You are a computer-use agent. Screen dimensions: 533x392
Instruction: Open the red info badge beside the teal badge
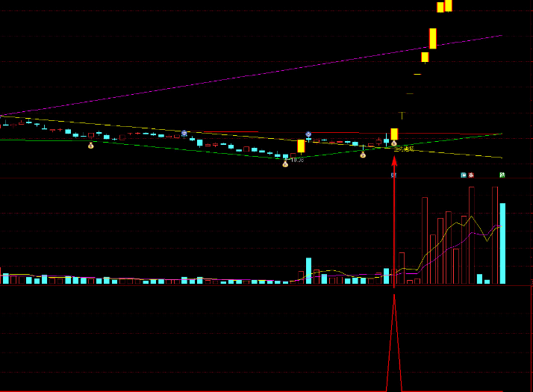click(471, 175)
